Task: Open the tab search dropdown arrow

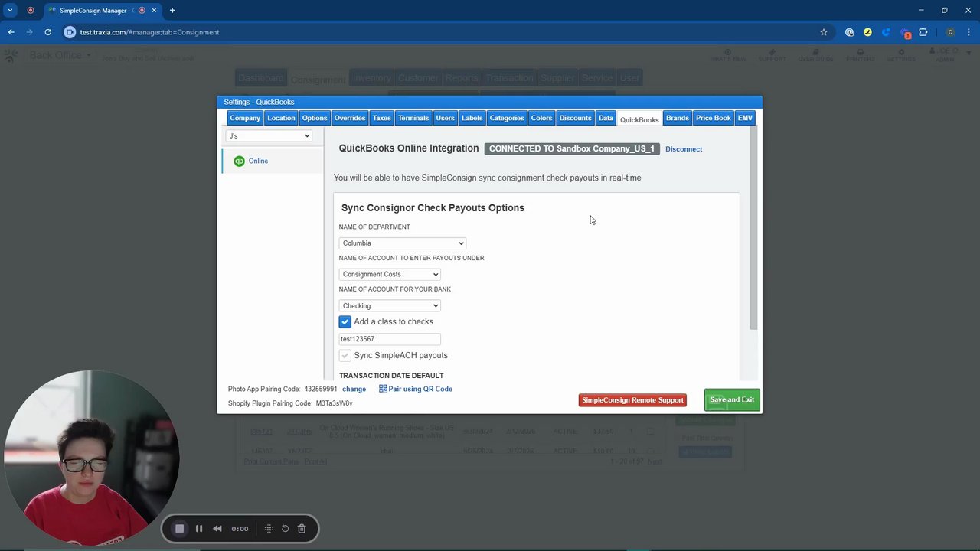Action: [x=10, y=11]
